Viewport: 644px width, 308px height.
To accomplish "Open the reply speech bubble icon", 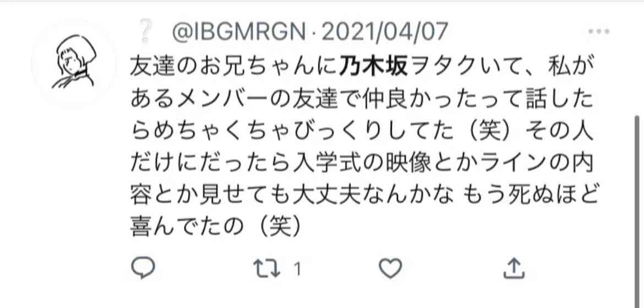I will tap(143, 268).
